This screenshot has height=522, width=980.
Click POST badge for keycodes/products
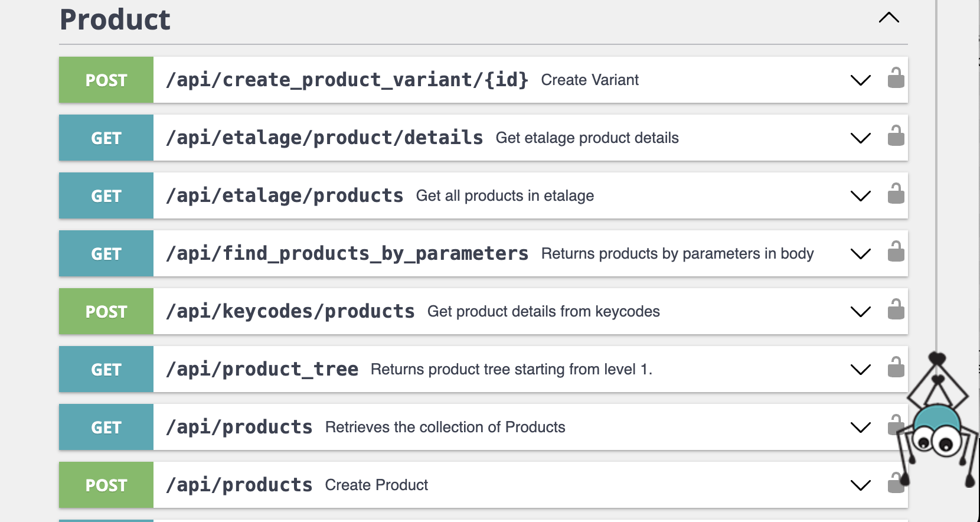[106, 312]
